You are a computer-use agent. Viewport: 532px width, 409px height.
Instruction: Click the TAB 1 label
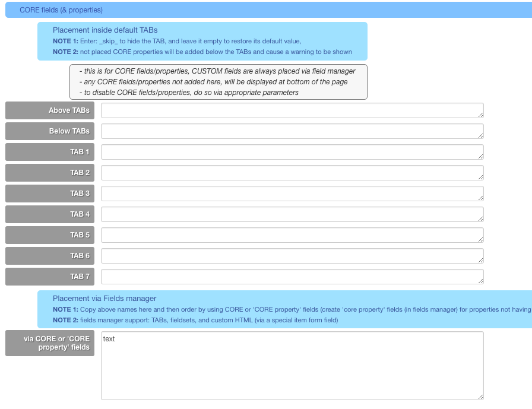point(50,152)
